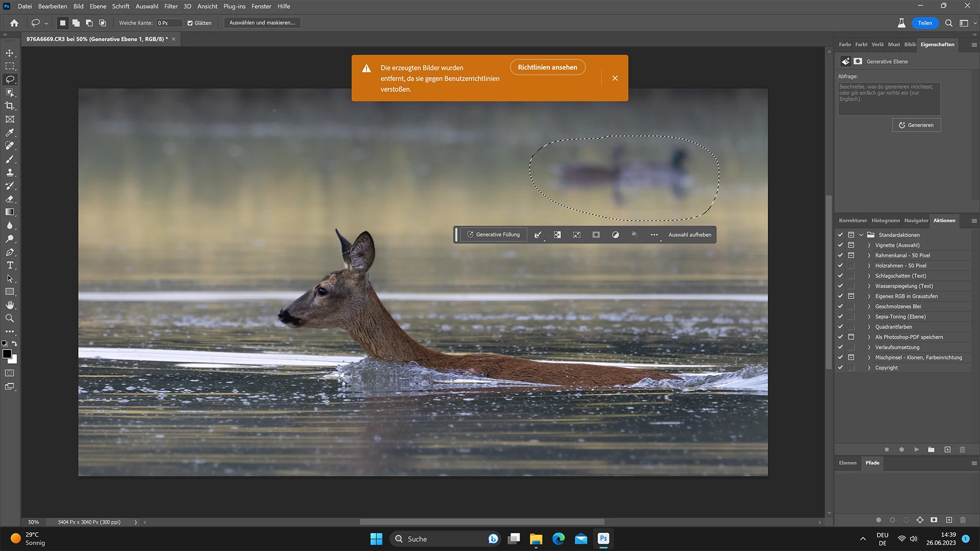Screen dimensions: 980x551
Task: Select the Zoom tool
Action: (10, 318)
